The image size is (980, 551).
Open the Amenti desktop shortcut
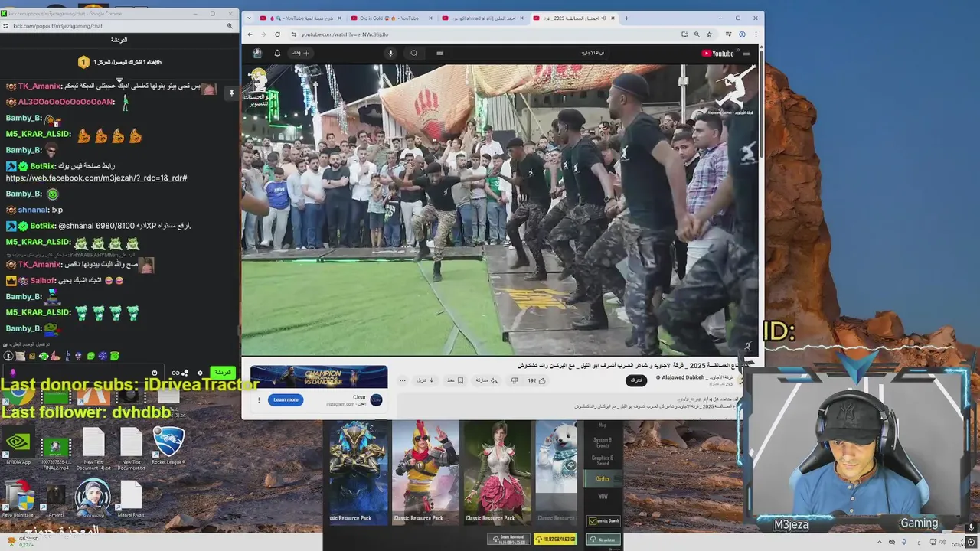[x=56, y=499]
